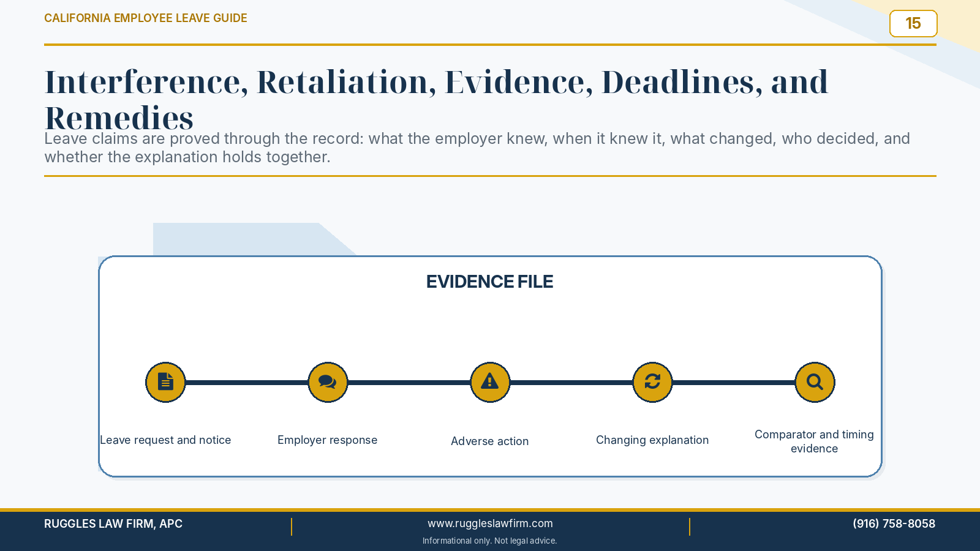Click the EVIDENCE FILE heading
Image resolution: width=980 pixels, height=551 pixels.
(x=490, y=282)
